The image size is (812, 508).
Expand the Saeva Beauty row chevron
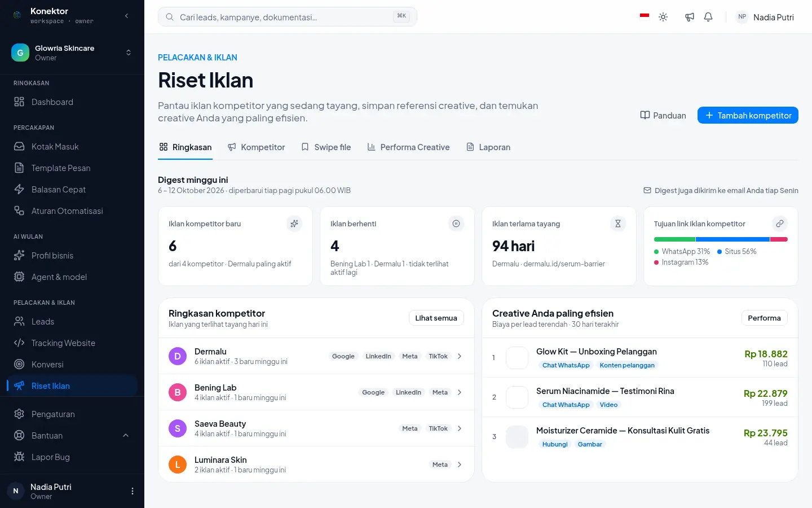click(x=460, y=428)
